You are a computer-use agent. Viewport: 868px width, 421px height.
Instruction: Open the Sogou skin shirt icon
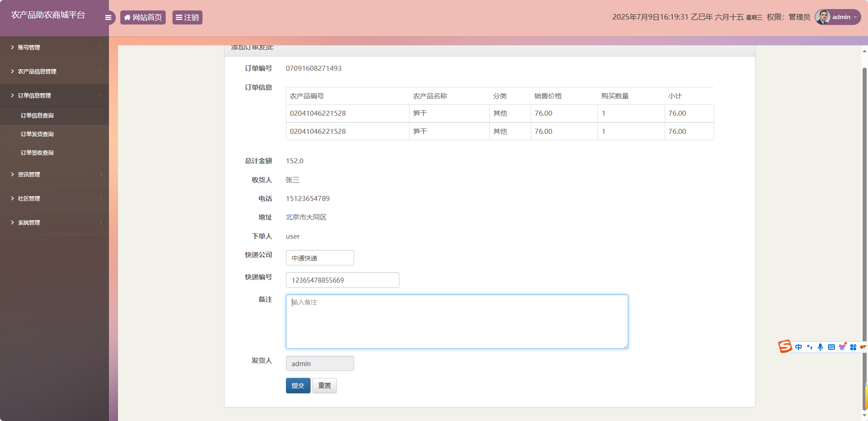843,347
